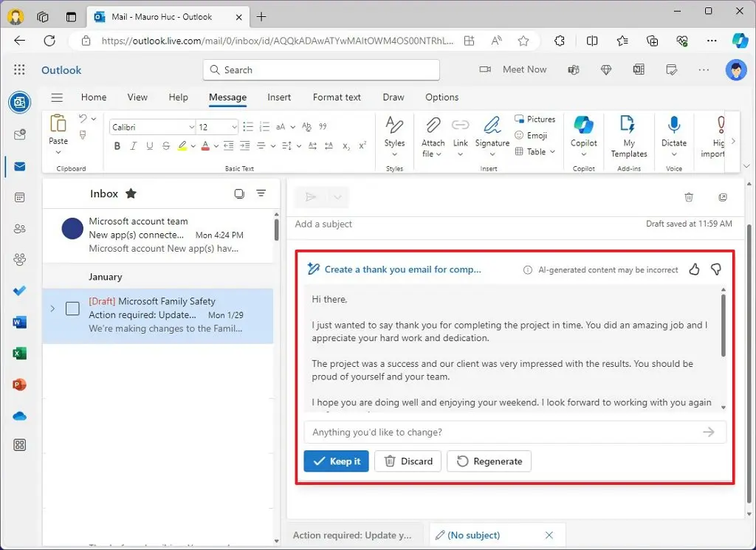Screen dimensions: 756x550
Task: Open the Format text tab
Action: tap(337, 97)
